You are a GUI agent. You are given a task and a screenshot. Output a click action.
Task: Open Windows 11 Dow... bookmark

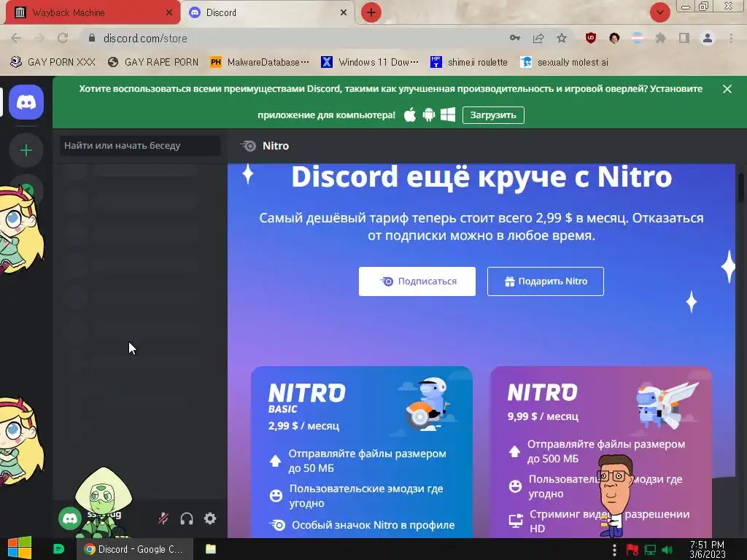(370, 63)
